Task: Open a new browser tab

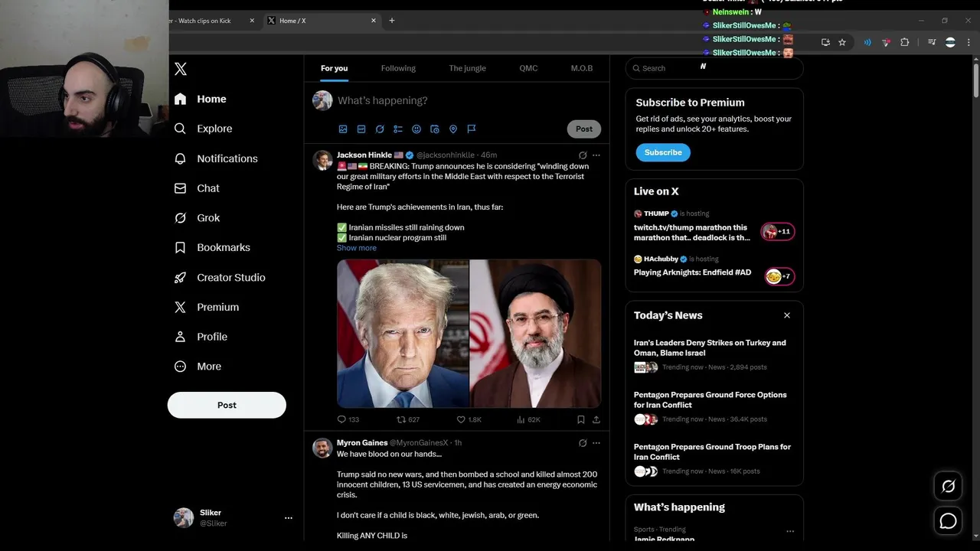Action: click(x=392, y=21)
